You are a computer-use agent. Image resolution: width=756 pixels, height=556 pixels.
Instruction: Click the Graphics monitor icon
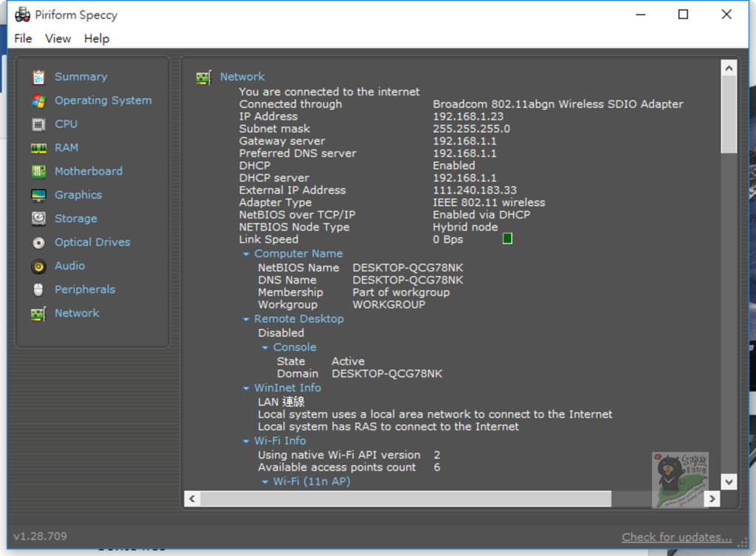pos(38,195)
